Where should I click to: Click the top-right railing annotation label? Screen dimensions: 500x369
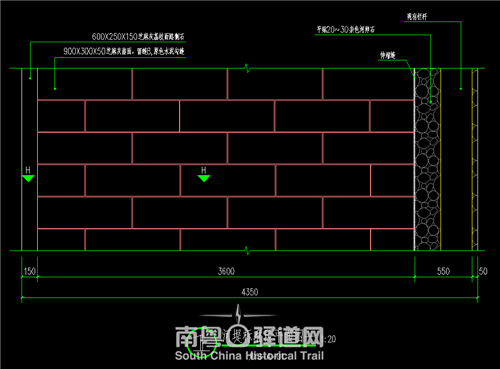point(417,17)
